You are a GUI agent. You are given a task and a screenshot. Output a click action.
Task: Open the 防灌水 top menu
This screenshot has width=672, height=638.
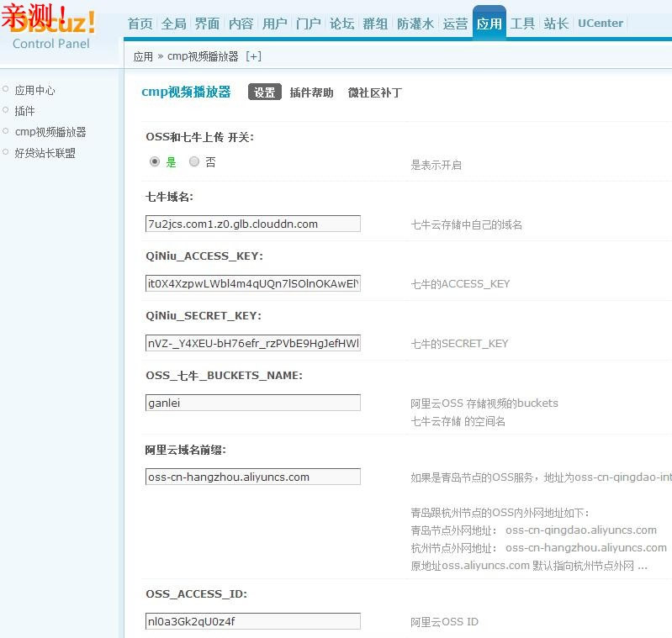point(415,24)
